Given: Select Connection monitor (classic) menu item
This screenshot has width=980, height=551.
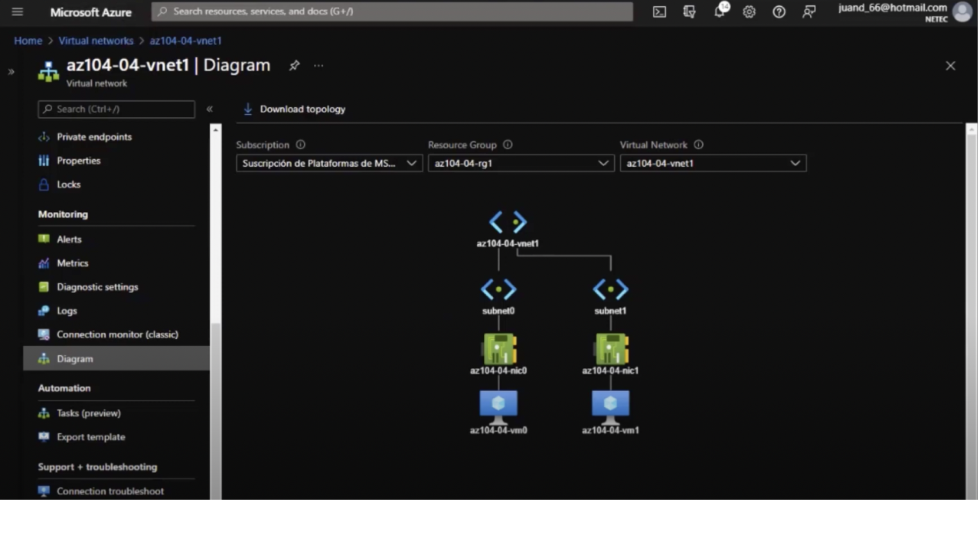Looking at the screenshot, I should click(x=117, y=334).
